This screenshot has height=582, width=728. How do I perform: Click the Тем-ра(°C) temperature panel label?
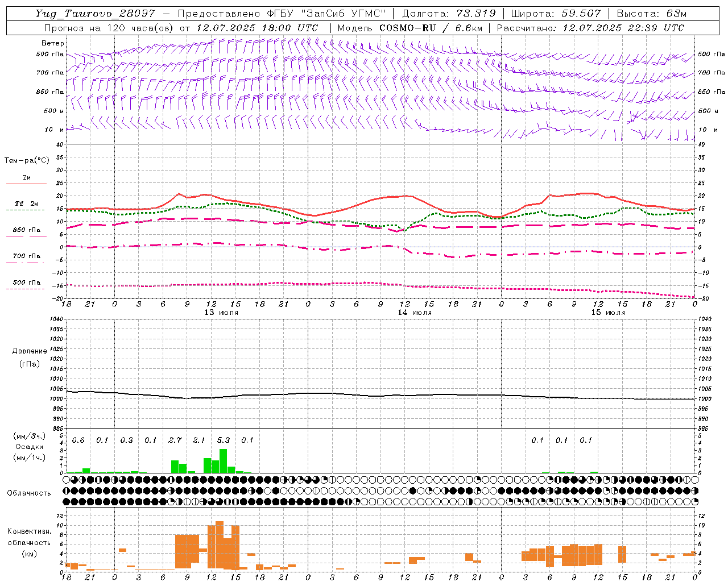click(27, 161)
